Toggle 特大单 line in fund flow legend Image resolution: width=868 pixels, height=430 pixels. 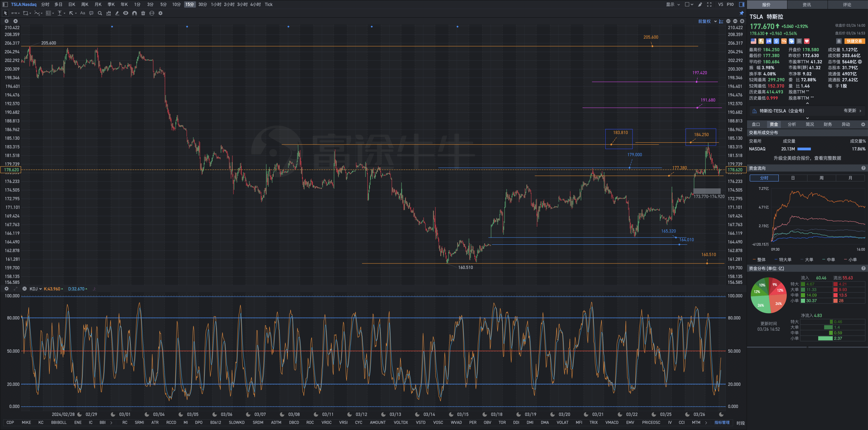[x=783, y=260]
